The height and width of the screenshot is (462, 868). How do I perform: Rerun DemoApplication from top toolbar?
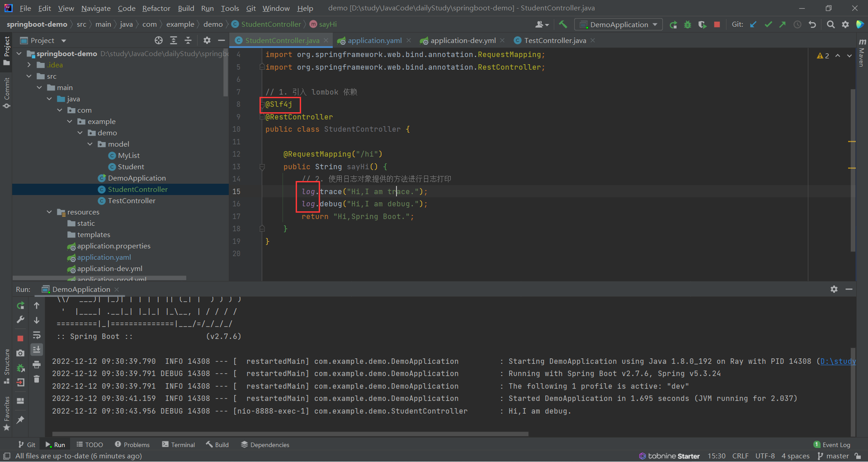[x=673, y=24]
